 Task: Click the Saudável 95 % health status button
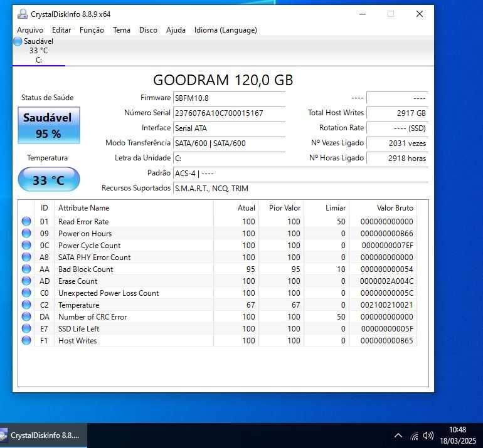[x=49, y=125]
